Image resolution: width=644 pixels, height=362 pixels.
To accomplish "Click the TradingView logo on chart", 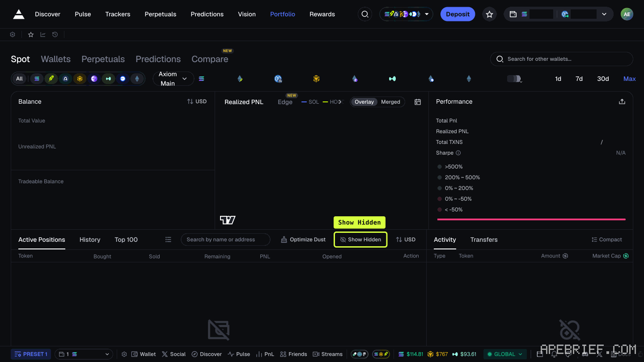I will pos(228,220).
